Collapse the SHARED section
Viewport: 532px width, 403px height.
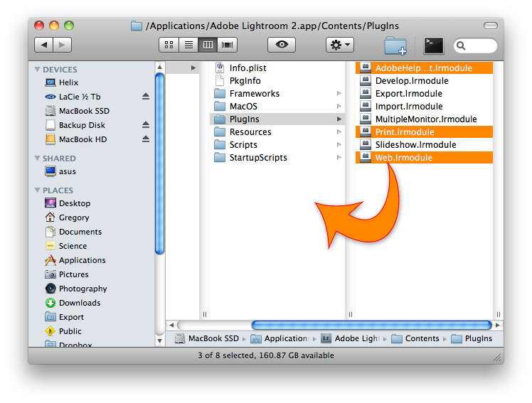(37, 158)
